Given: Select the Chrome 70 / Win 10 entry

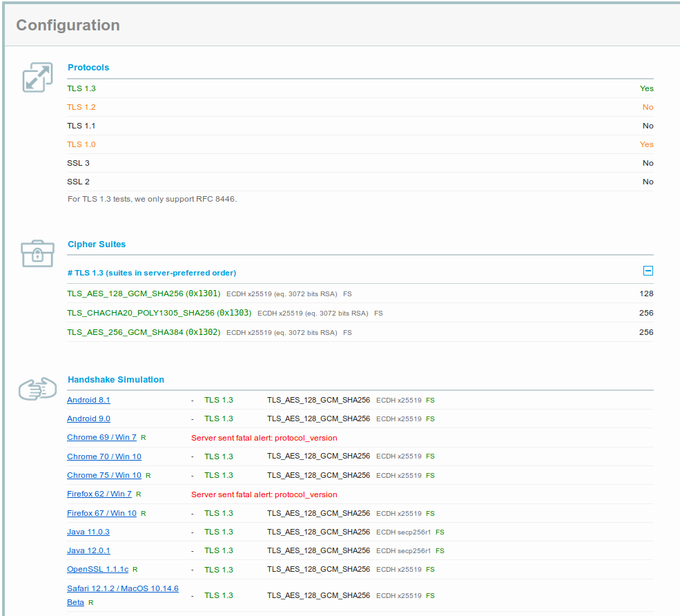Looking at the screenshot, I should (x=104, y=456).
